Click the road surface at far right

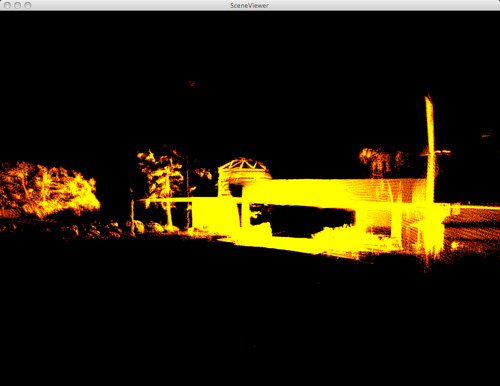(473, 230)
